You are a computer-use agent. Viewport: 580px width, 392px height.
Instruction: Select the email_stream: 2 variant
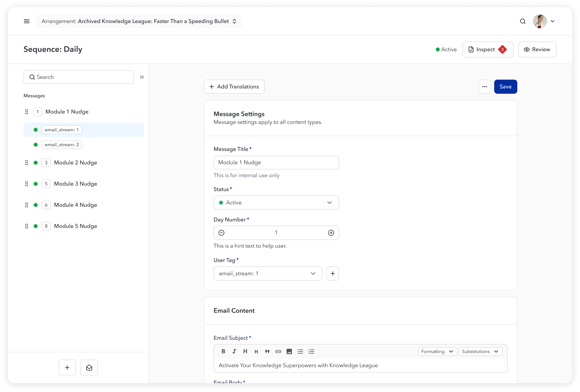click(62, 145)
